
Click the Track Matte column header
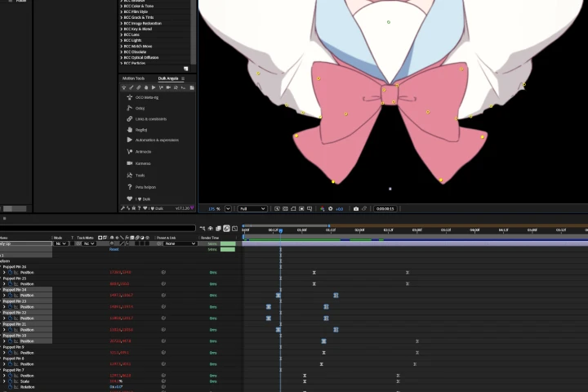[x=85, y=238]
